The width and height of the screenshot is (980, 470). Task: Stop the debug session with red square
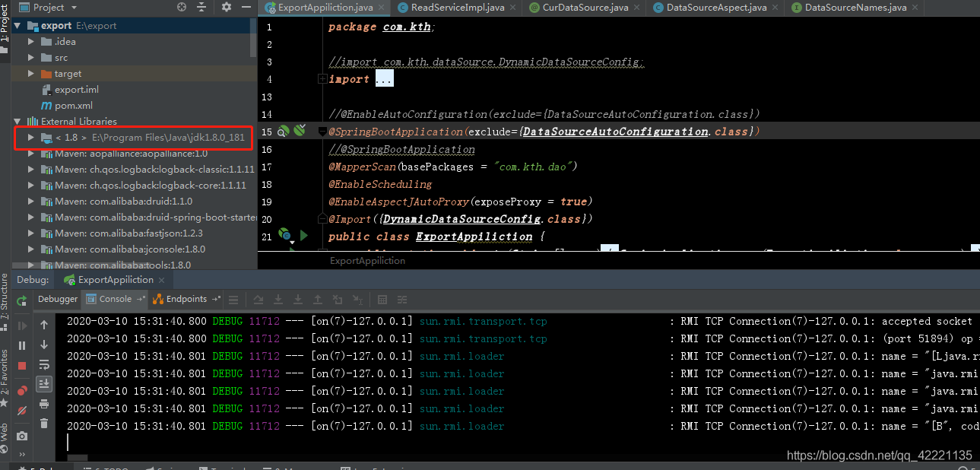pos(22,365)
